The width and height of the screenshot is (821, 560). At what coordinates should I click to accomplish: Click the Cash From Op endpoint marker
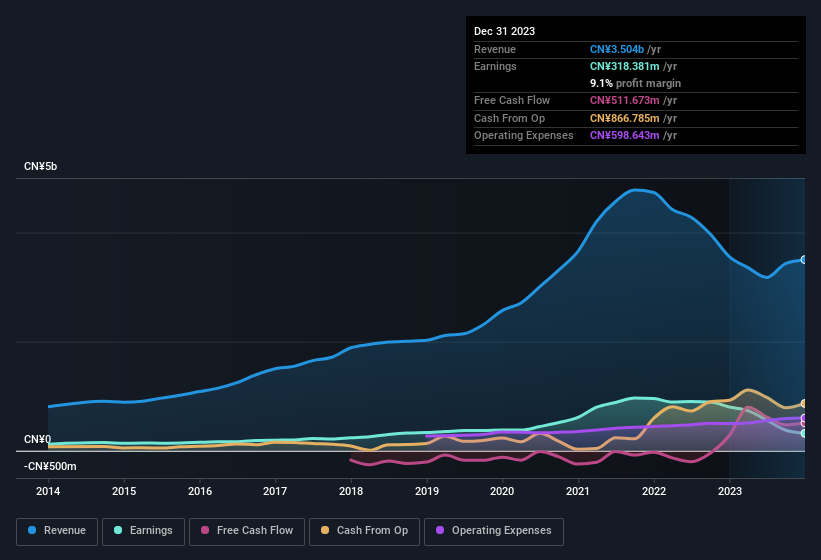coord(804,404)
